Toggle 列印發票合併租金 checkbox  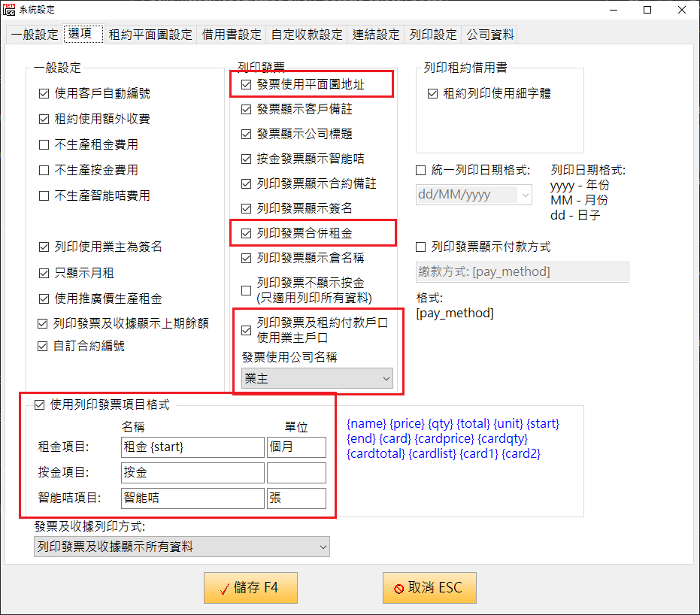246,234
